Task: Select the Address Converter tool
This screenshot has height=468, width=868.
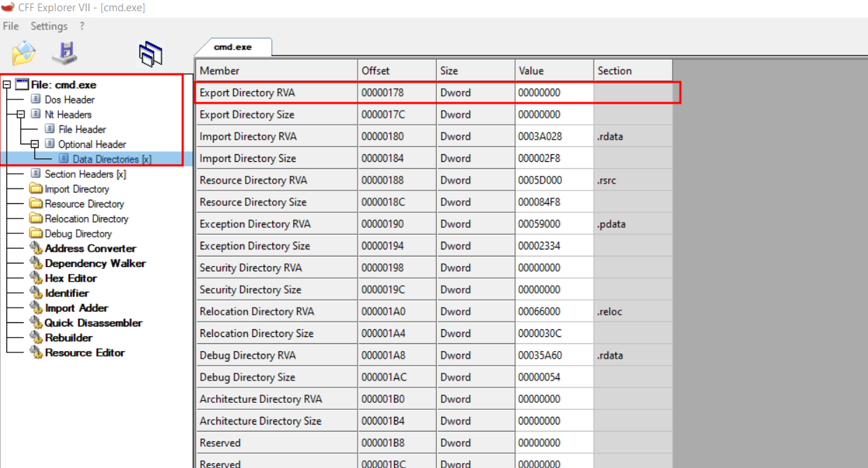Action: pyautogui.click(x=90, y=249)
